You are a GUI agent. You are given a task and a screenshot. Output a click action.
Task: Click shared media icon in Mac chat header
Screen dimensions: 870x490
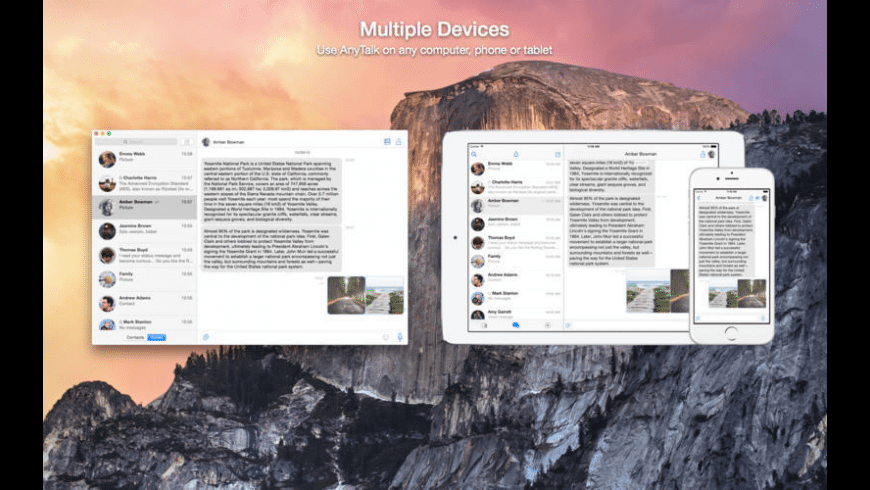(387, 142)
